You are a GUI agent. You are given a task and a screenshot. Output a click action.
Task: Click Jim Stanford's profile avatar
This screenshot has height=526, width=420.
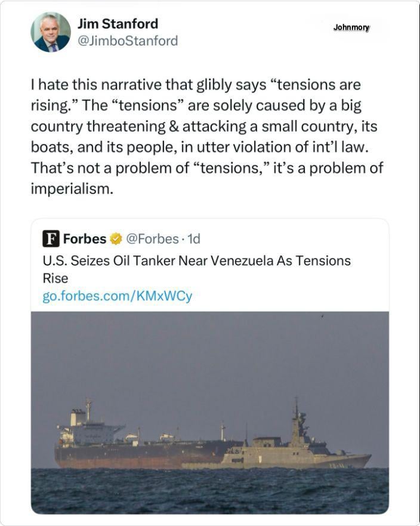tap(51, 32)
